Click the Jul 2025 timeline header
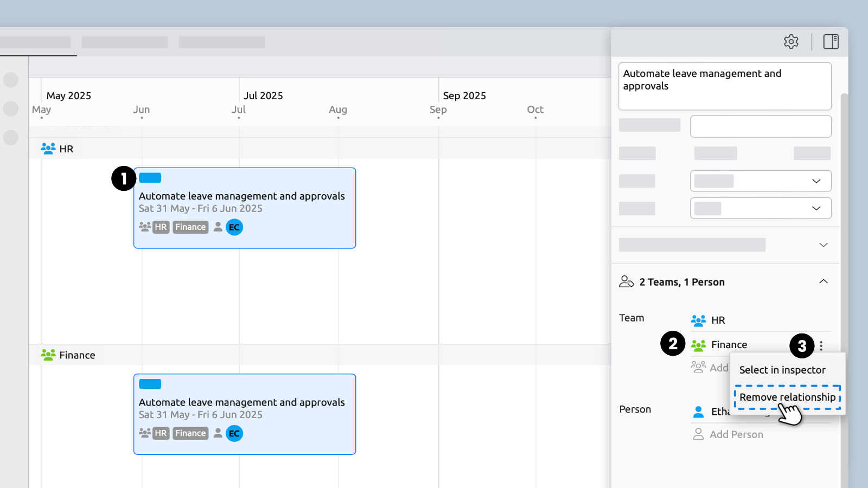Image resolution: width=868 pixels, height=488 pixels. [x=263, y=95]
